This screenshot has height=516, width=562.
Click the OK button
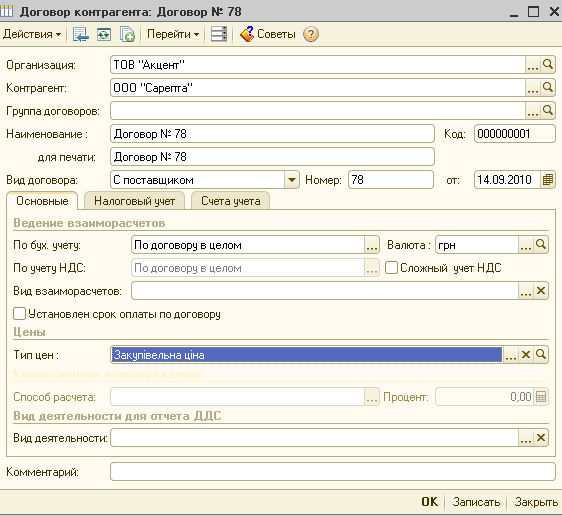[x=429, y=502]
